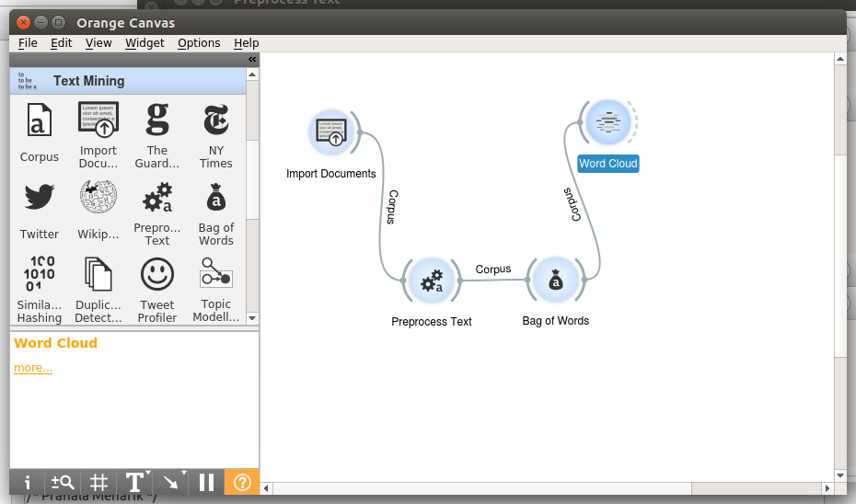Click the Corpus link between Preprocess and Bag
This screenshot has height=504, width=856.
(493, 269)
